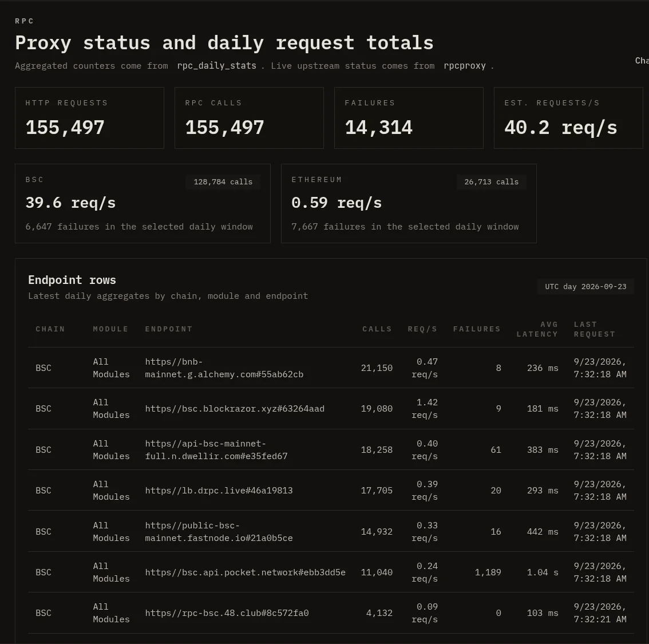Click the Est. Requests/s value 40.2 req/s
649x644 pixels.
click(561, 128)
